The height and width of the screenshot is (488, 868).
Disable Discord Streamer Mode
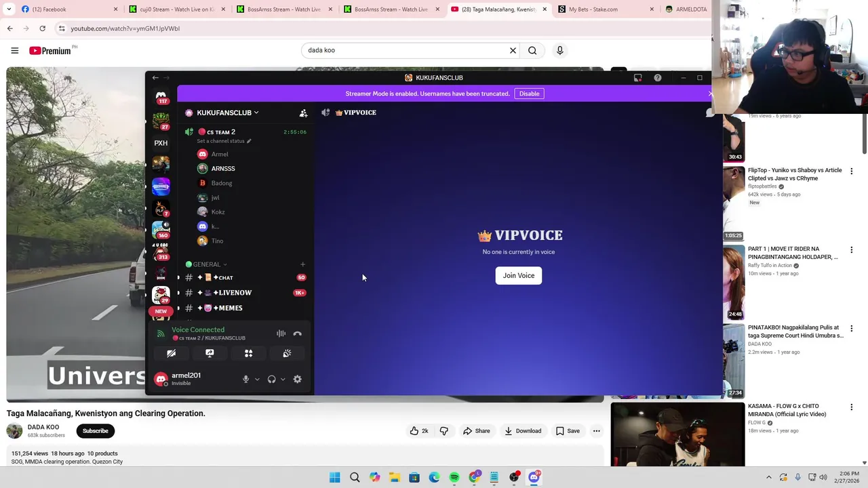pos(529,94)
